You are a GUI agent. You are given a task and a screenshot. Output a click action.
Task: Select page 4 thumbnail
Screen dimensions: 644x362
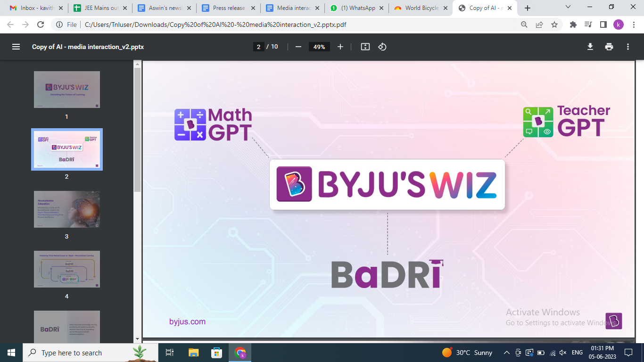[x=67, y=269]
